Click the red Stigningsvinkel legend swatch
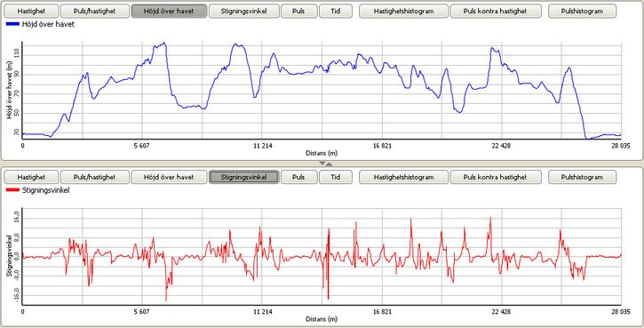 click(12, 190)
